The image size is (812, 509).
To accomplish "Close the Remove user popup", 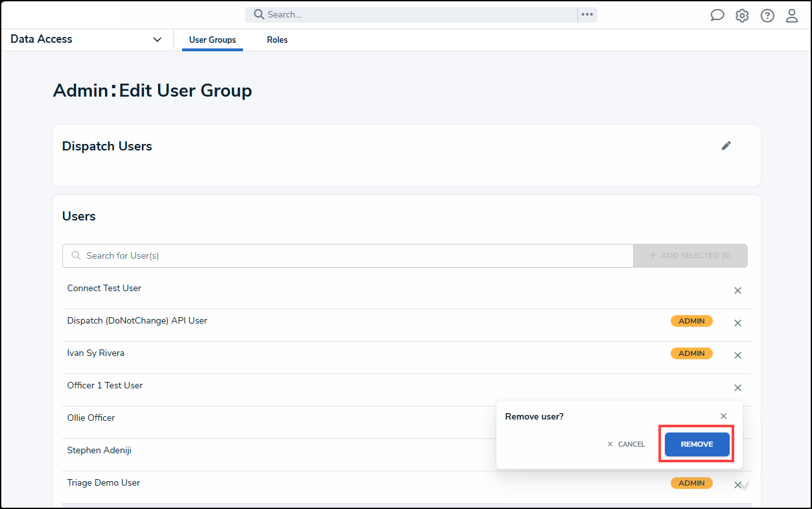I will pos(724,416).
